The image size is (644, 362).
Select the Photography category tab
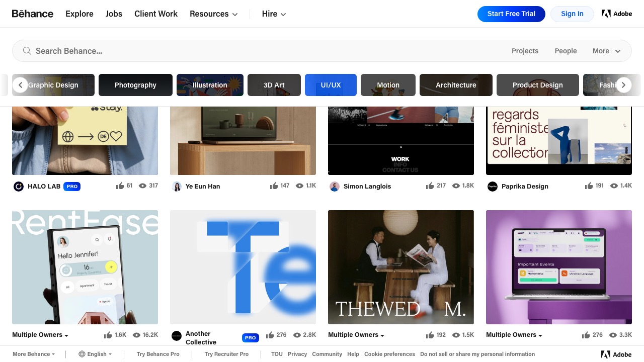point(135,85)
